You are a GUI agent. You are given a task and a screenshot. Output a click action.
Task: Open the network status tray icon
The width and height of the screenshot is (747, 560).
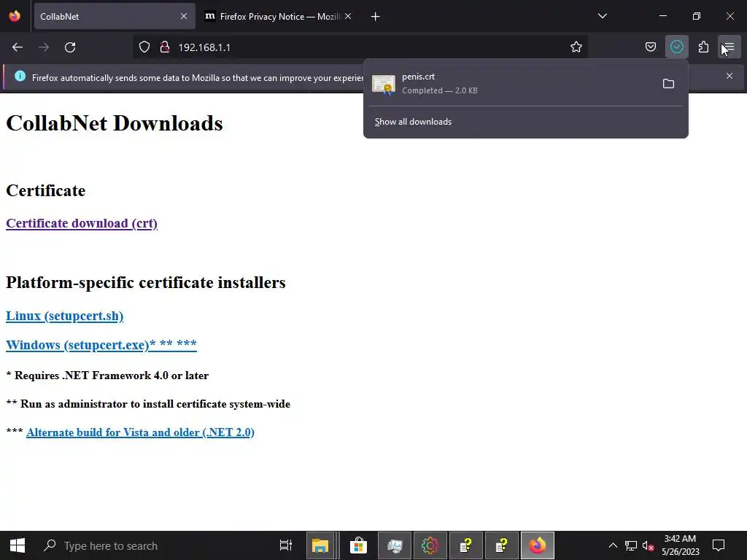(631, 545)
